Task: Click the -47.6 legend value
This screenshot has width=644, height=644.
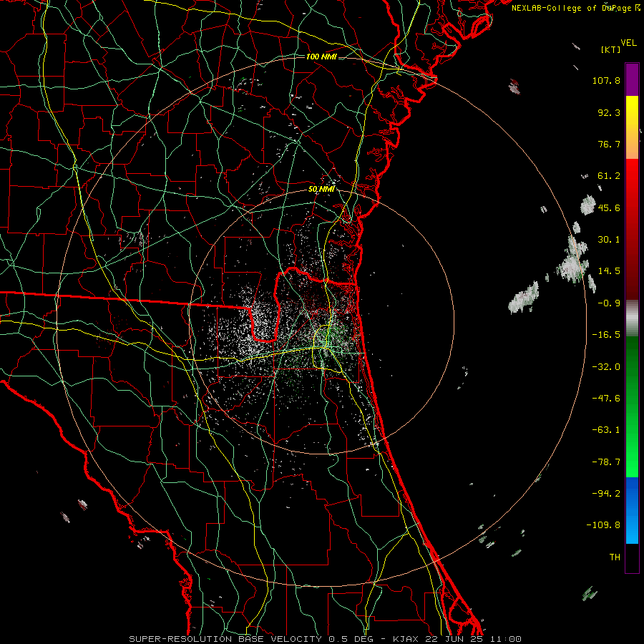Action: pyautogui.click(x=606, y=399)
